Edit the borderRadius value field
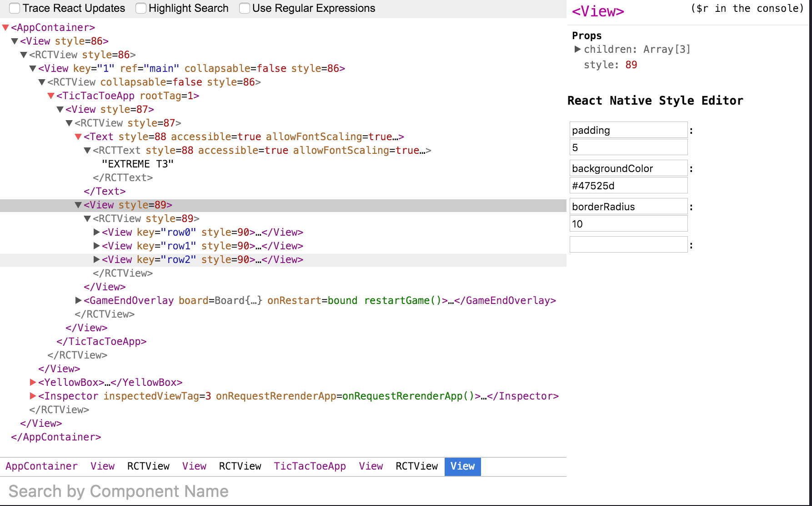812x506 pixels. point(628,224)
